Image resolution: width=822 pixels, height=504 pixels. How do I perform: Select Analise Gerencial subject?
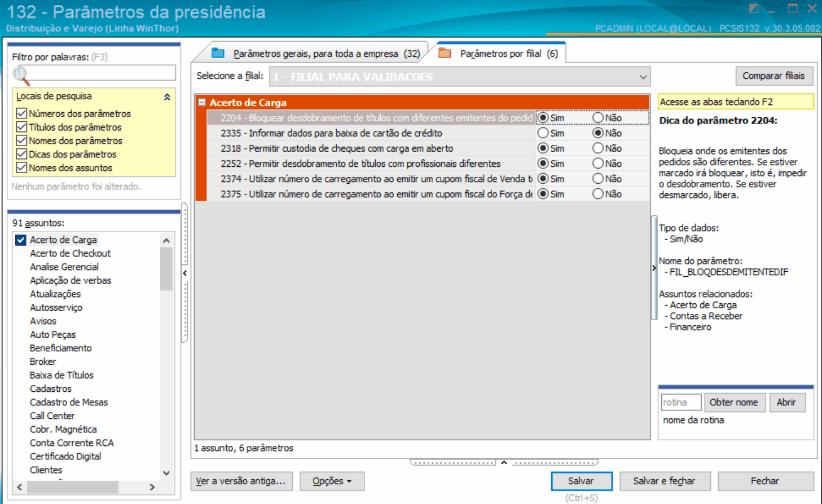point(64,267)
